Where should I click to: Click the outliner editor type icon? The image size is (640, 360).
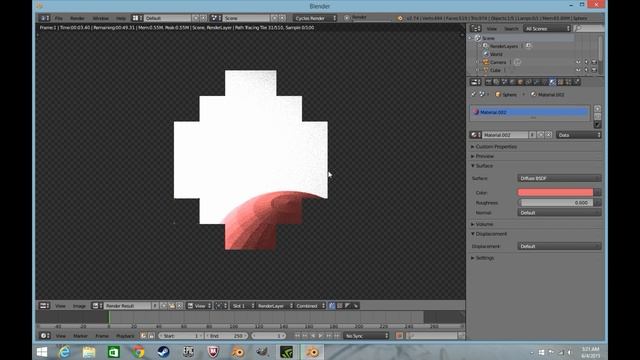(x=476, y=29)
